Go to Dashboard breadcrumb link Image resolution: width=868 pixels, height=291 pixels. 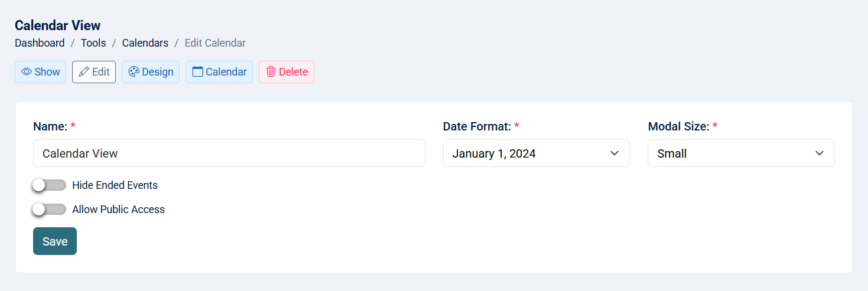click(x=40, y=43)
